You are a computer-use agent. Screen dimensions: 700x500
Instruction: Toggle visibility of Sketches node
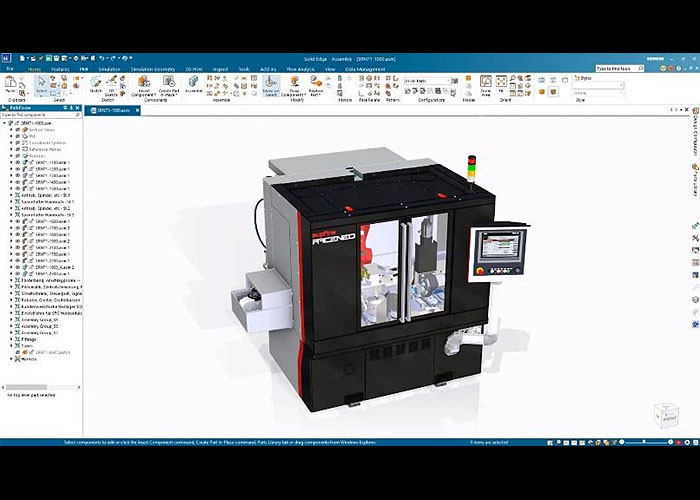pyautogui.click(x=18, y=156)
